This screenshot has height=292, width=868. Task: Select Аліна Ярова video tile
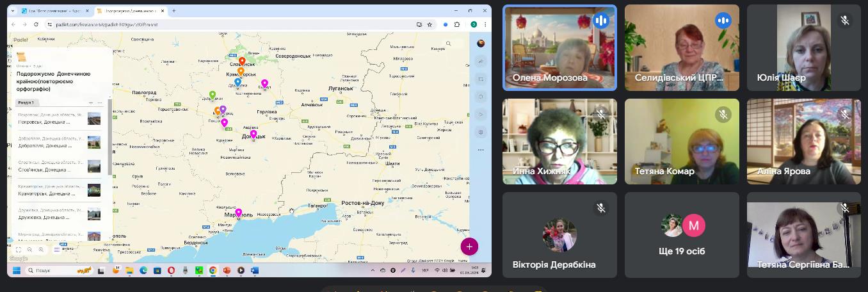pos(804,142)
